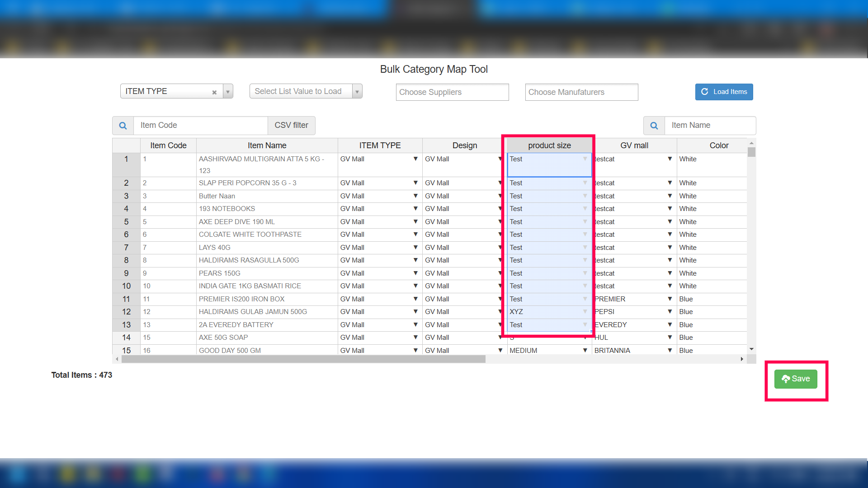The width and height of the screenshot is (868, 488).
Task: Click the right arrow of horizontal scrollbar
Action: point(742,359)
